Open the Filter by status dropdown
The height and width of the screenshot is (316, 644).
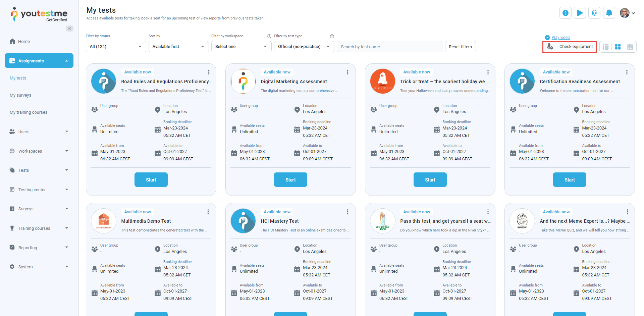pyautogui.click(x=116, y=47)
